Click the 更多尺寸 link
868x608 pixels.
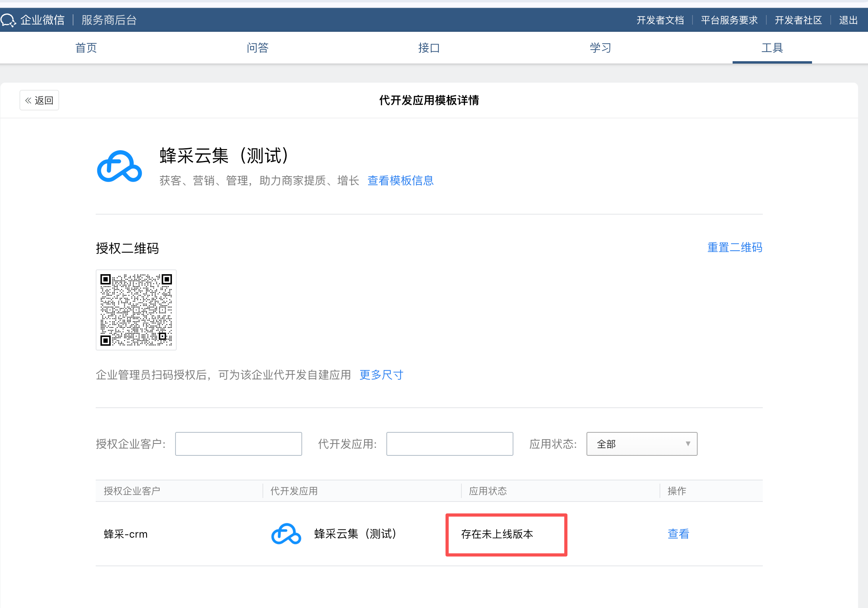coord(381,375)
